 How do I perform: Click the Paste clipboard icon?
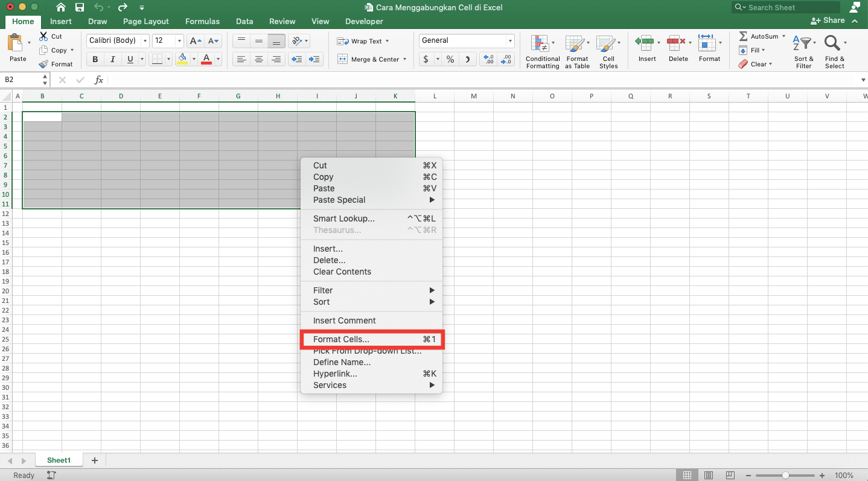click(14, 43)
